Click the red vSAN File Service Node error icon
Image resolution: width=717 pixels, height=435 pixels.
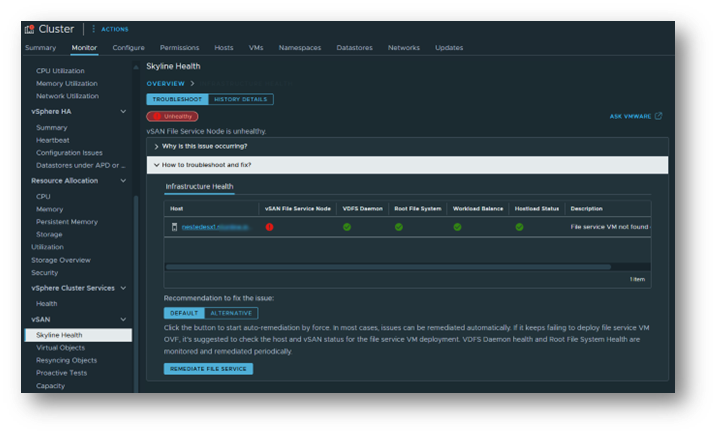(x=269, y=227)
